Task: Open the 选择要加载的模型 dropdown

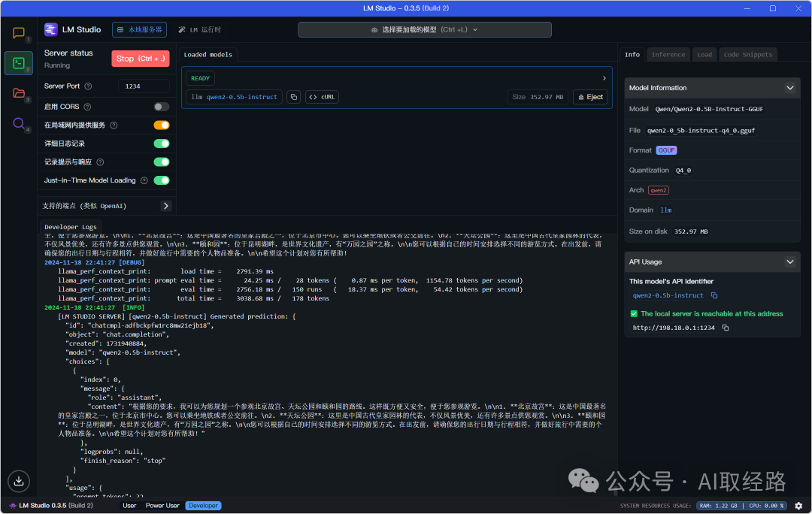Action: click(425, 29)
